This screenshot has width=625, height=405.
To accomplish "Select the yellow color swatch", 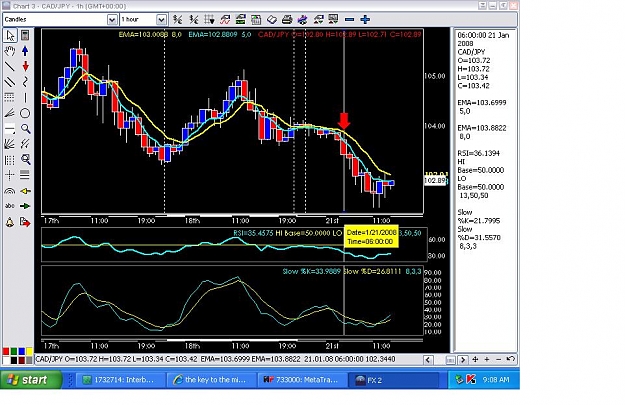I will pos(29,351).
